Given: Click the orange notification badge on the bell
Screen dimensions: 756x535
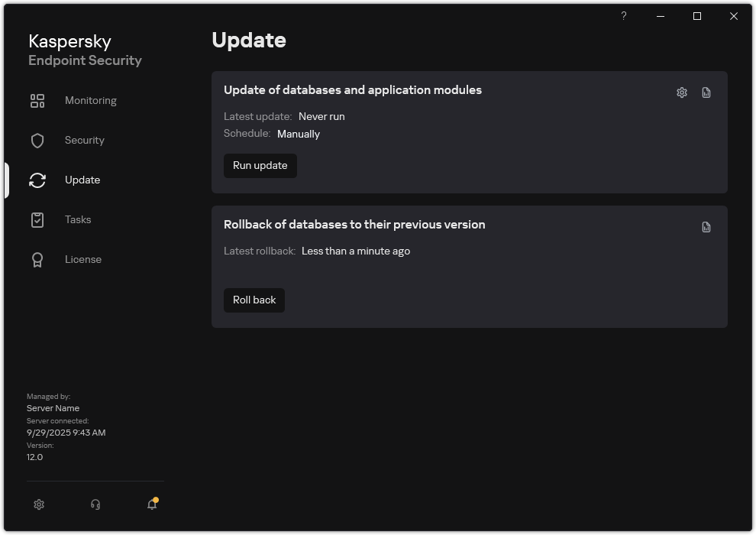Looking at the screenshot, I should point(156,499).
